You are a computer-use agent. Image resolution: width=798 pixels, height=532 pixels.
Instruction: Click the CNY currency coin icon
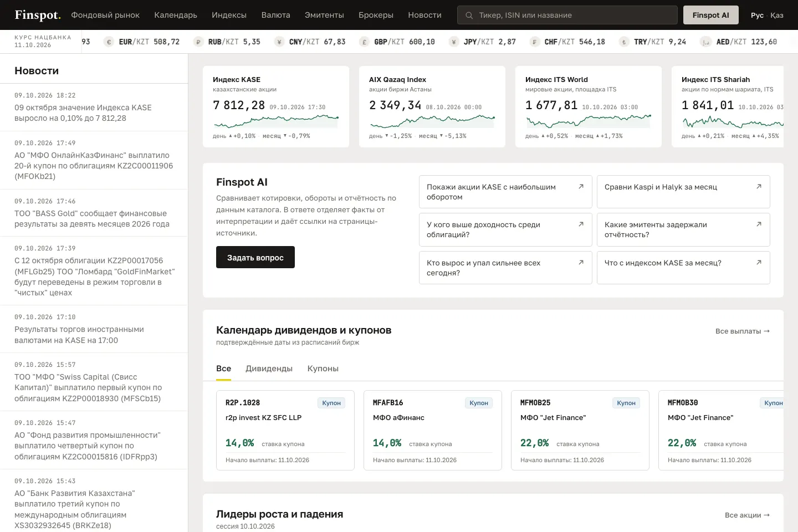point(279,42)
